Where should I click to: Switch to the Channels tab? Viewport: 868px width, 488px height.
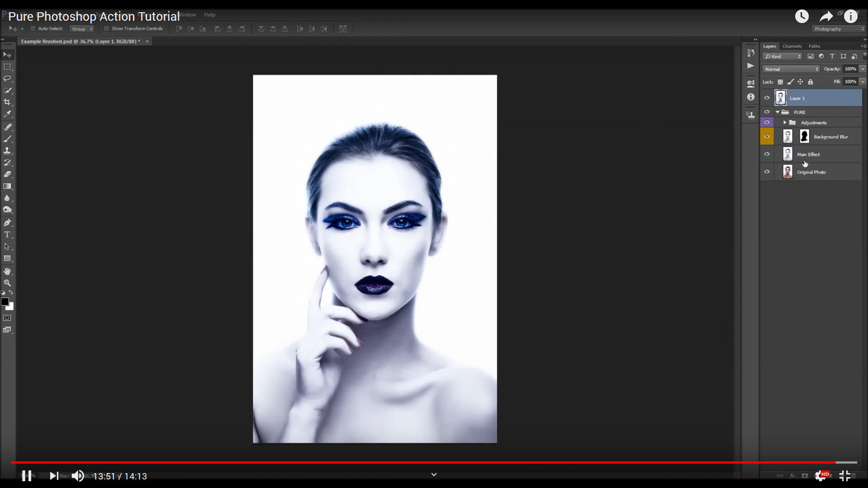(792, 46)
